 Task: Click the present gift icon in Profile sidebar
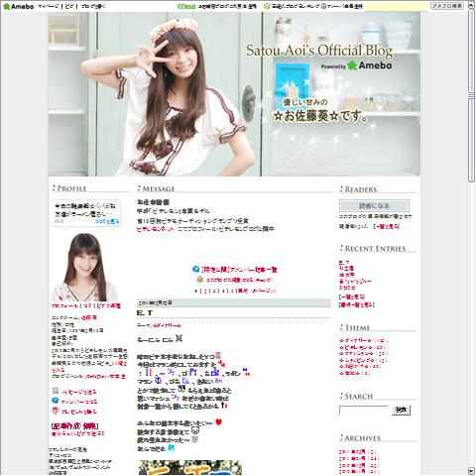point(56,411)
